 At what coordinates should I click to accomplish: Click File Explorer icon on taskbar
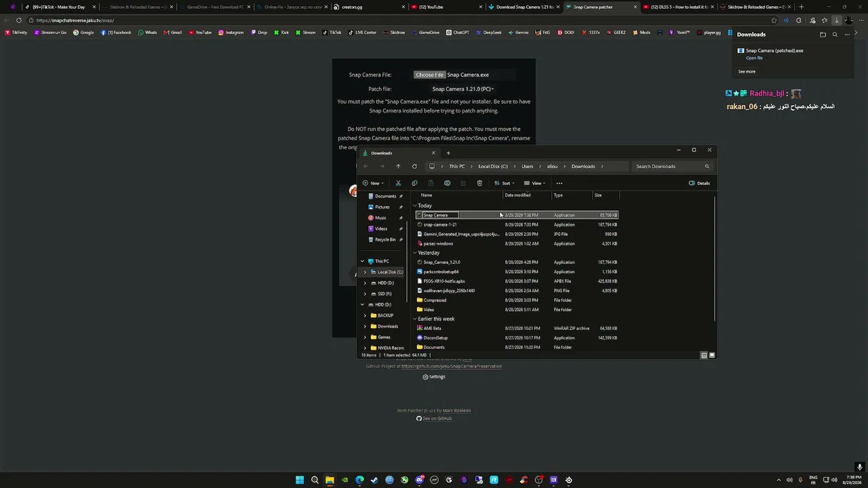[x=330, y=480]
